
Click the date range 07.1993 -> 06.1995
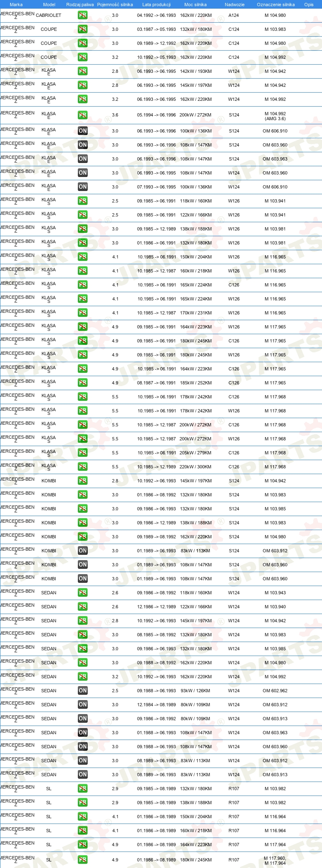pos(156,187)
